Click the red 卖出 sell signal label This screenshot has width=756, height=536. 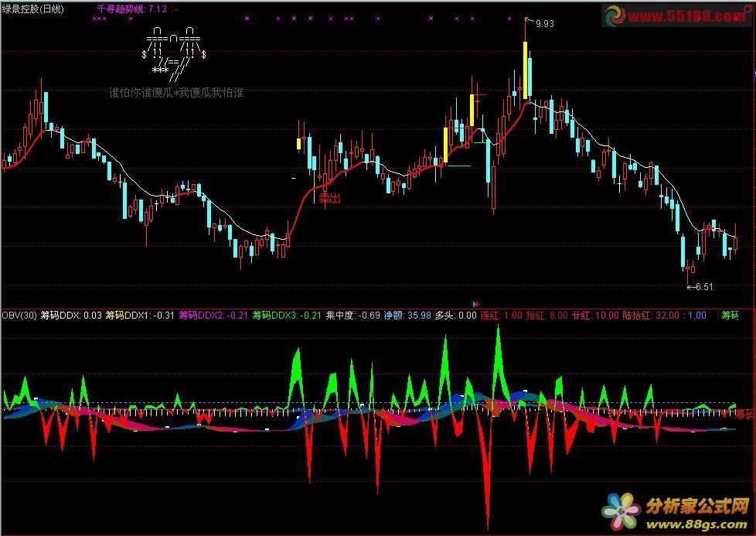330,197
